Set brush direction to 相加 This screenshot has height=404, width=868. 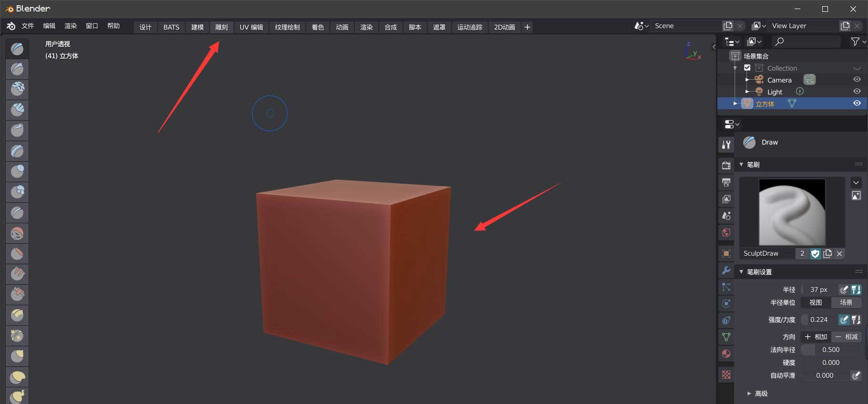pos(816,337)
